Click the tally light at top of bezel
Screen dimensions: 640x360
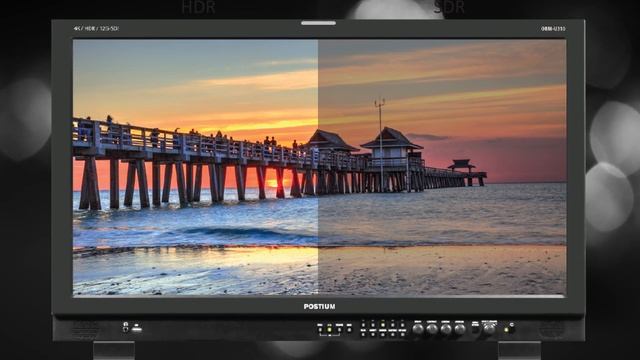pos(318,23)
